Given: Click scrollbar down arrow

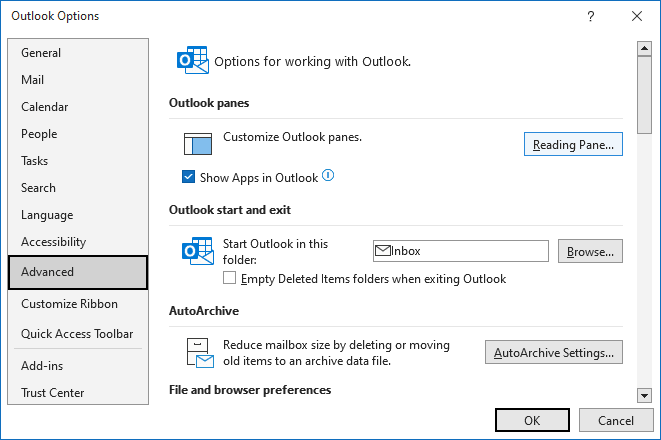Looking at the screenshot, I should [644, 395].
